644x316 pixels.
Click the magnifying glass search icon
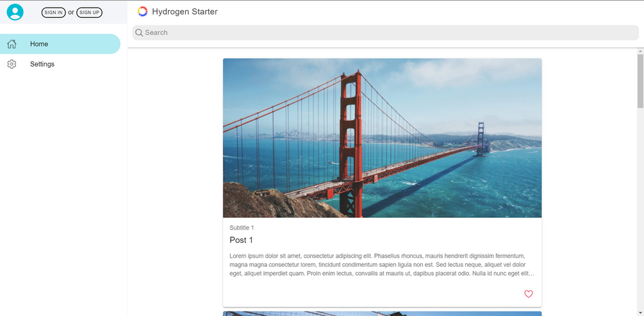pos(139,33)
